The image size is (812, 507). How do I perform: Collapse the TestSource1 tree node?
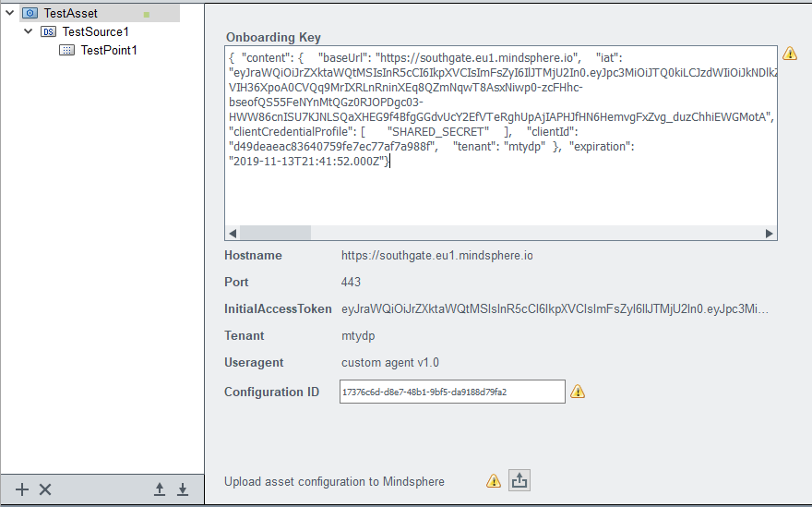29,31
